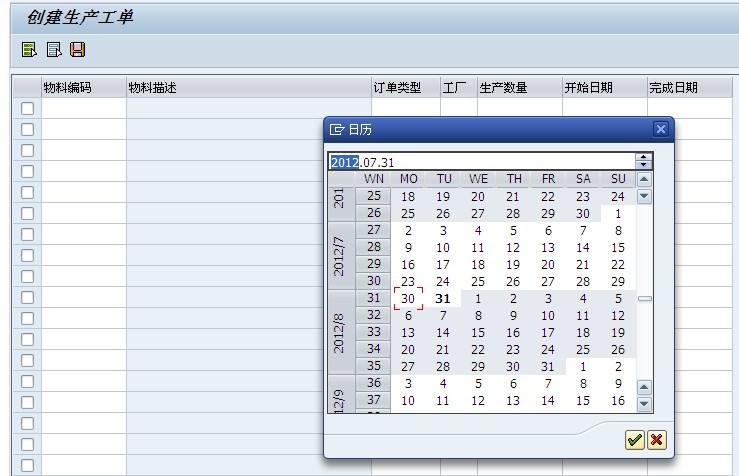Click the 物料描述 column header
This screenshot has height=476, width=739.
pos(249,88)
